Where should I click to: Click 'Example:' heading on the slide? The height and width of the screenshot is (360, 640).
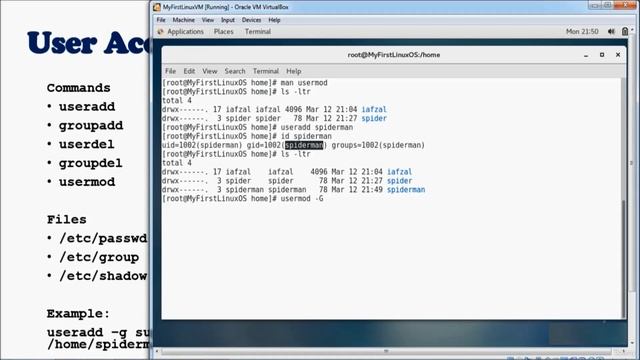click(x=78, y=314)
